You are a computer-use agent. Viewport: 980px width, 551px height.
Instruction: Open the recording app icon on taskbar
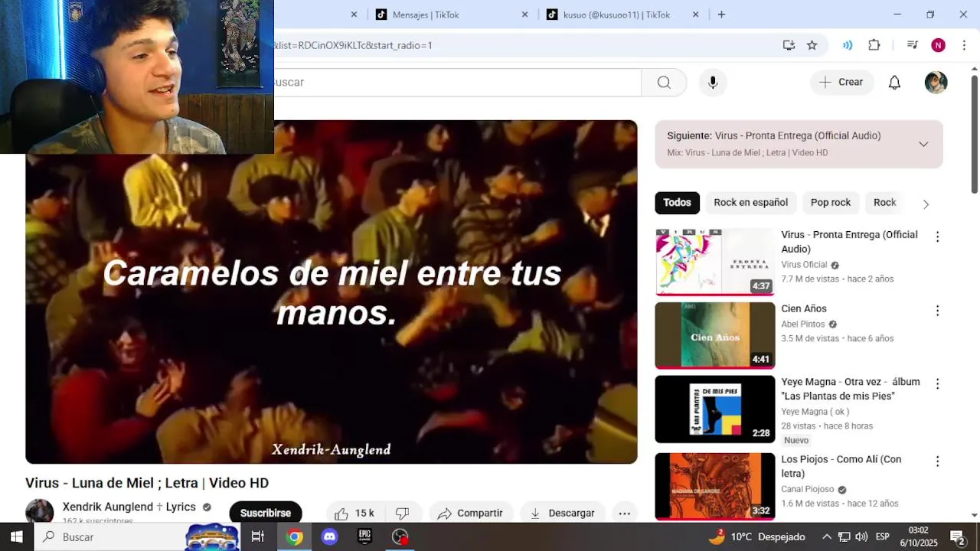coord(400,536)
